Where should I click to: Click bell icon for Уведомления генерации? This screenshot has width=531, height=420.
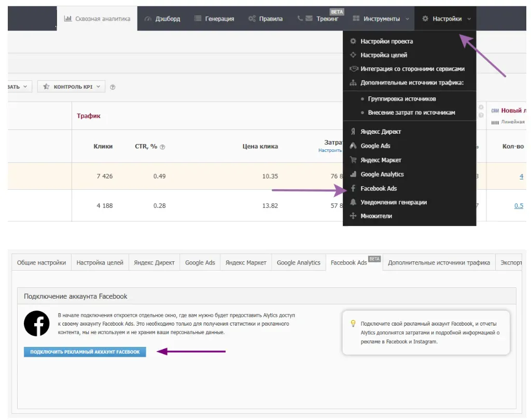click(x=353, y=202)
